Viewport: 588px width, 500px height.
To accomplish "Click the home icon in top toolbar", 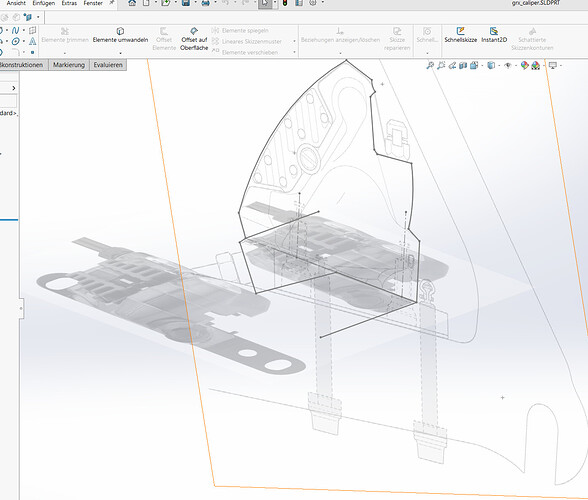I will (x=132, y=3).
